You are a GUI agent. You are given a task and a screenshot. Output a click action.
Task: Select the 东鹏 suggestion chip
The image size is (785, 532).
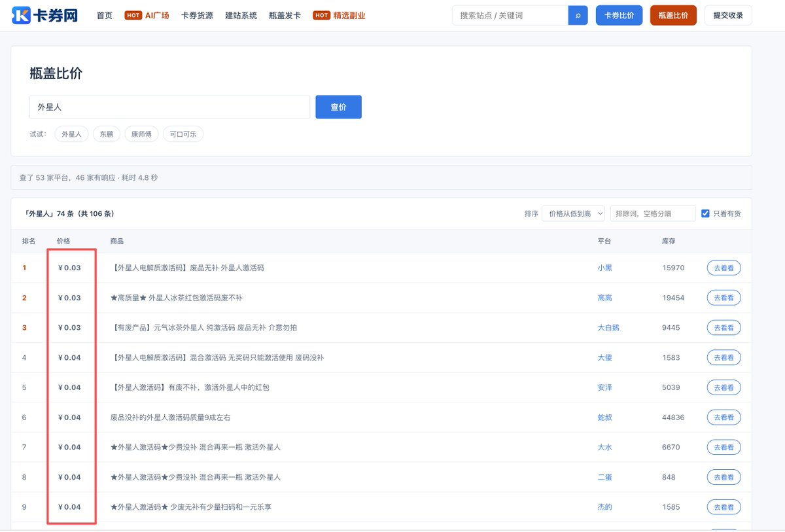point(107,134)
